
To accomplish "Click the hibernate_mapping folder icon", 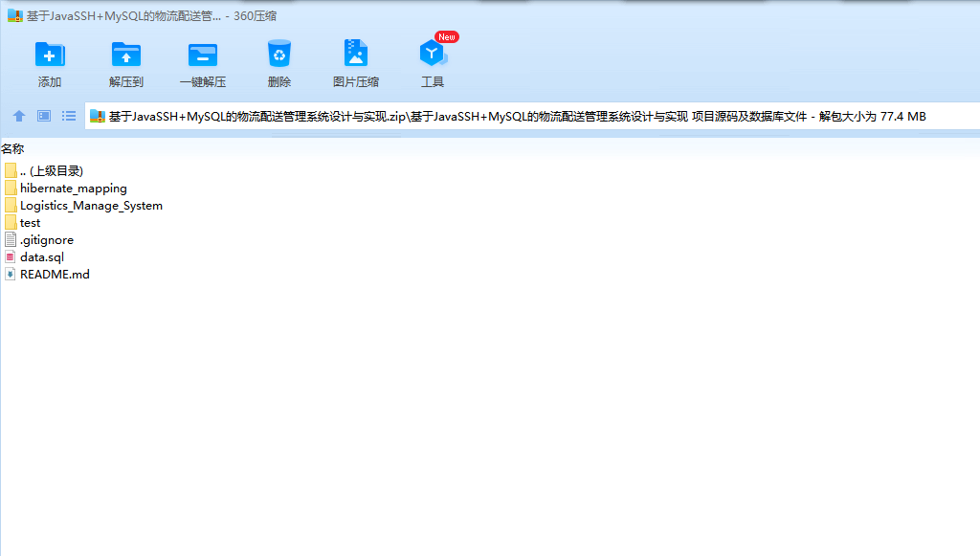I will pos(11,188).
